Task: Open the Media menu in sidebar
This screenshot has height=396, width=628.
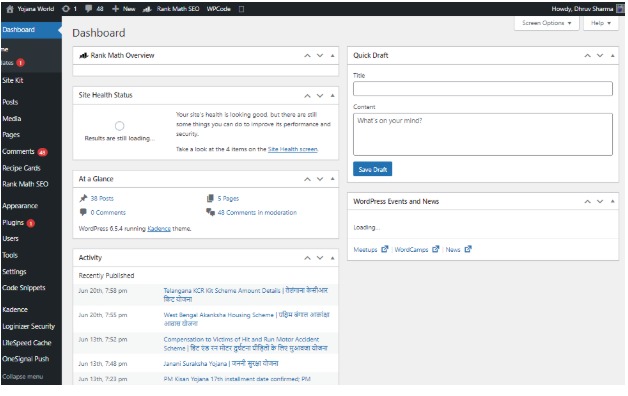Action: [x=12, y=119]
